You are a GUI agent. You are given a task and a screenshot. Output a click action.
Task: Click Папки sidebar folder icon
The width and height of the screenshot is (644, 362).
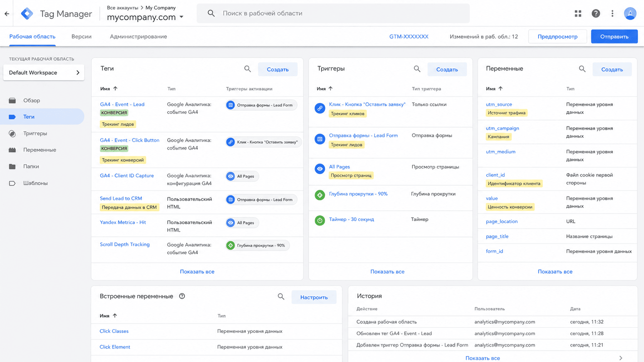pyautogui.click(x=12, y=167)
